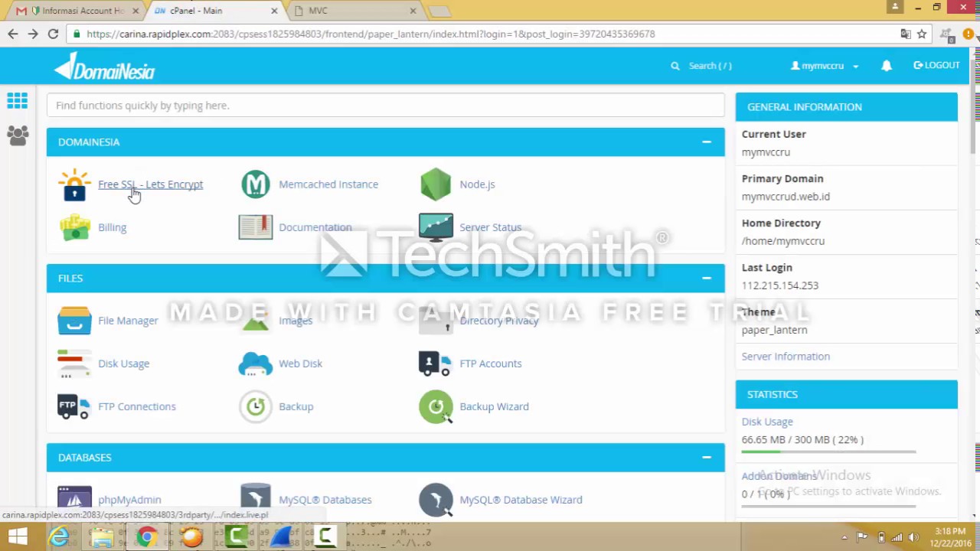Open Google Chrome from the taskbar
980x551 pixels.
point(147,536)
